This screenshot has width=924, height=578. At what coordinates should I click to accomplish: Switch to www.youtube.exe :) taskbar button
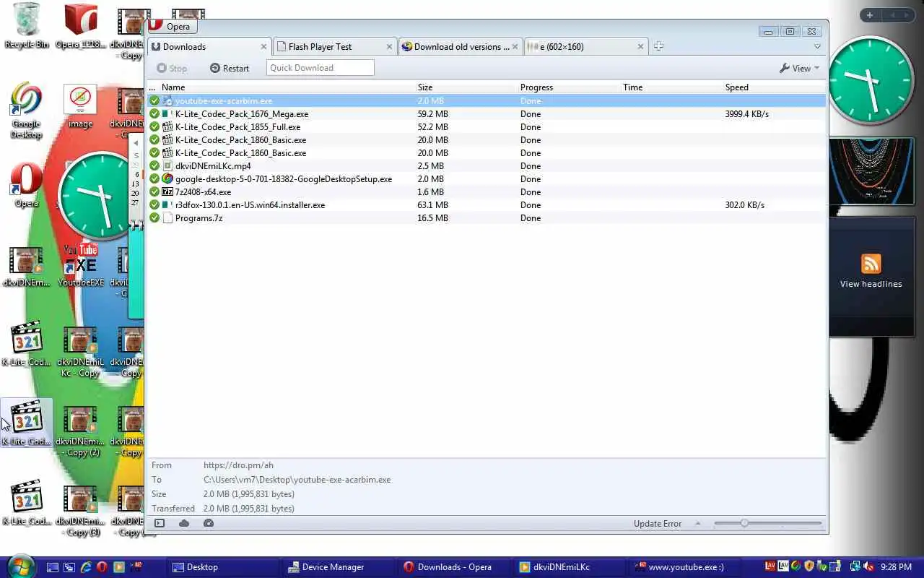coord(686,567)
